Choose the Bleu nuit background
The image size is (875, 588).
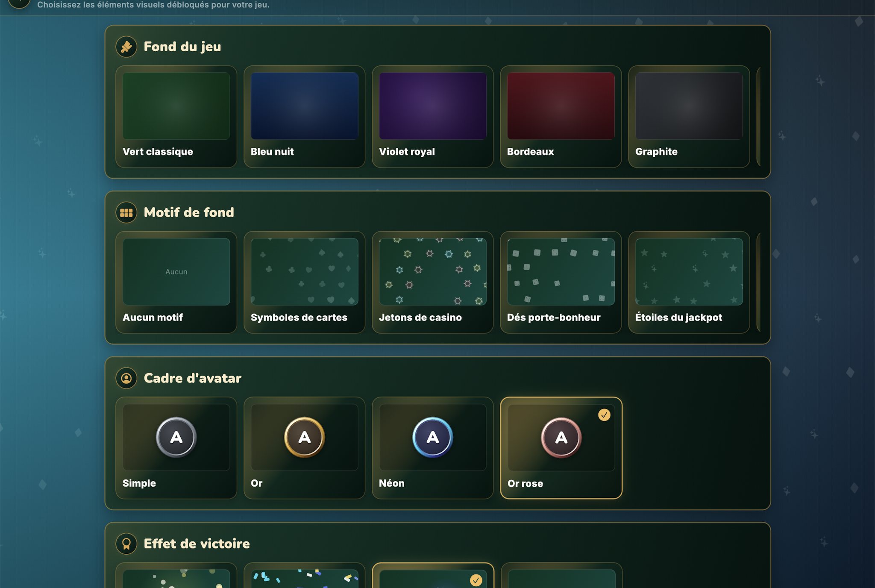(304, 116)
